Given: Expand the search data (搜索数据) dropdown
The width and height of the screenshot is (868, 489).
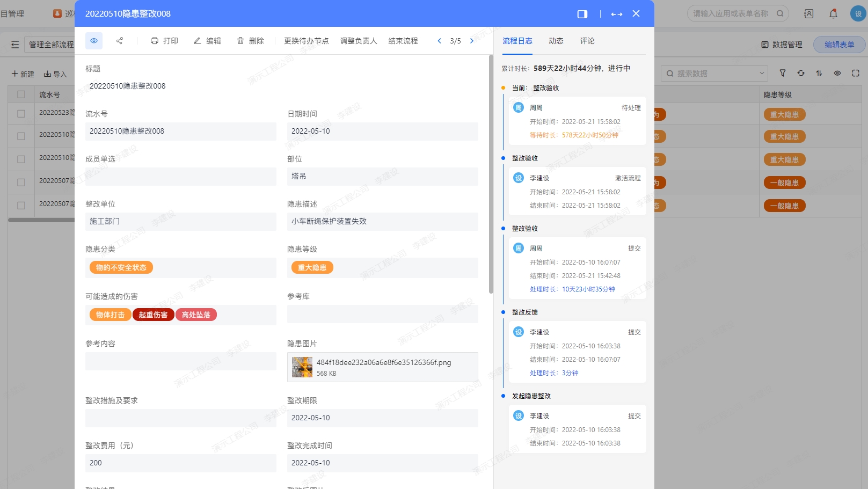Looking at the screenshot, I should (x=762, y=74).
